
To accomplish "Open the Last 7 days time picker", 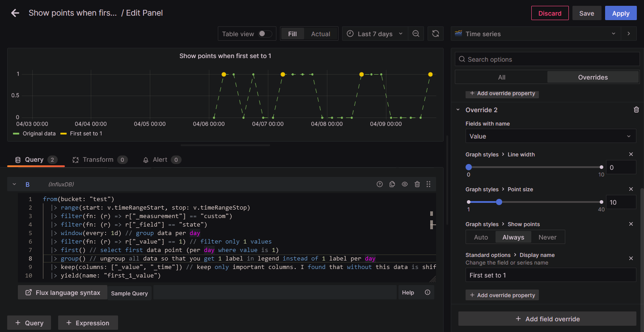I will [375, 34].
